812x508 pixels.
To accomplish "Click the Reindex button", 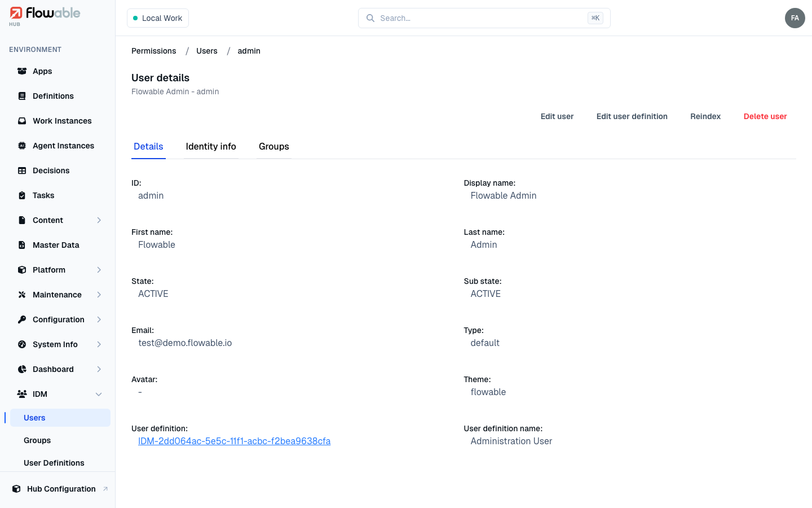I will click(x=705, y=116).
